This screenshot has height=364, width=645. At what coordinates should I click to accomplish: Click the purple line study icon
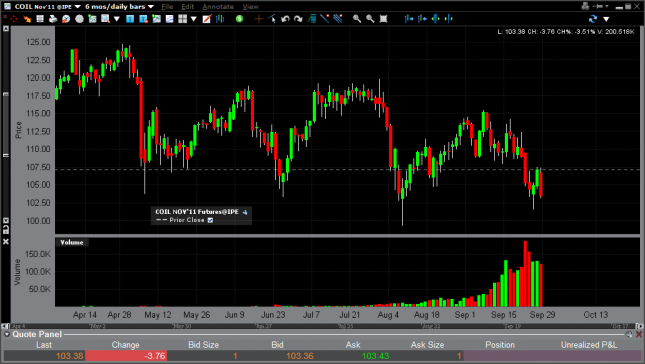(169, 19)
